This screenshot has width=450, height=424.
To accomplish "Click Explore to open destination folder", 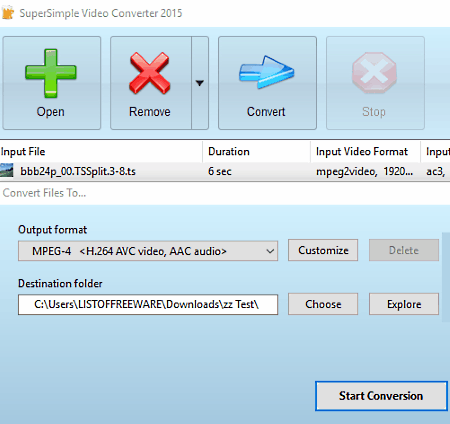I will tap(404, 304).
